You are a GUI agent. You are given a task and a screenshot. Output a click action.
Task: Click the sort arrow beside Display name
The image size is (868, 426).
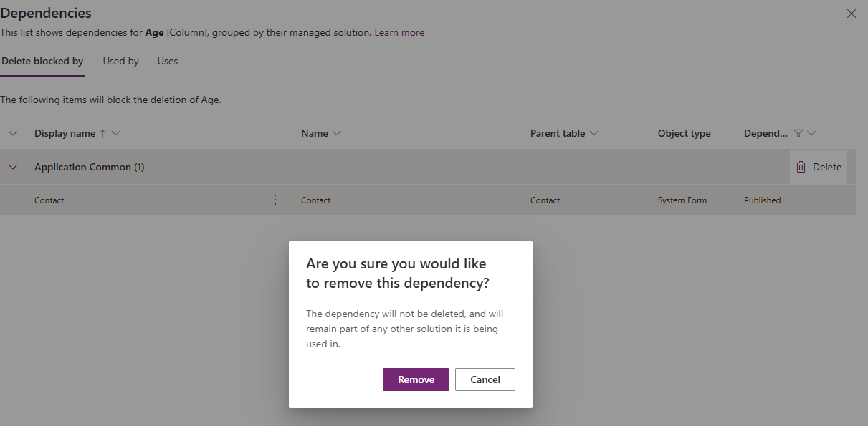[102, 133]
